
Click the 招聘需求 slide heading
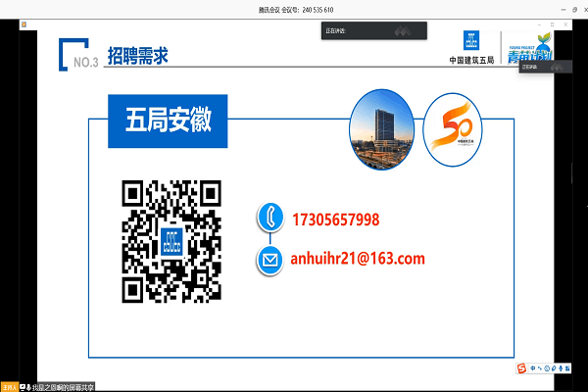pos(137,56)
